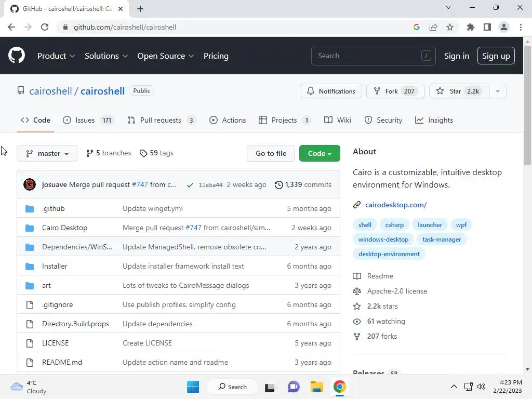The width and height of the screenshot is (532, 399).
Task: Open the Apache-2.0 license link
Action: pos(397,291)
